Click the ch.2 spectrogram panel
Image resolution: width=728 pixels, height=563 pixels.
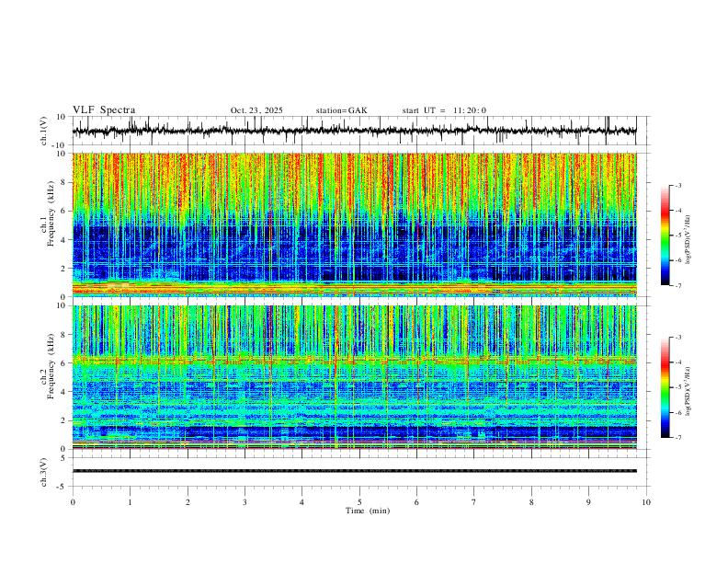click(354, 377)
